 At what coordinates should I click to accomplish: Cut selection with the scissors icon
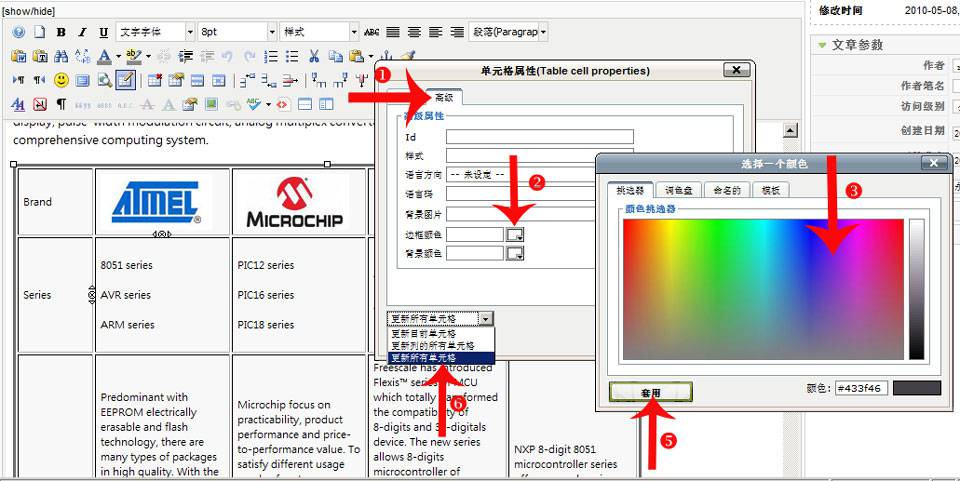pyautogui.click(x=314, y=56)
